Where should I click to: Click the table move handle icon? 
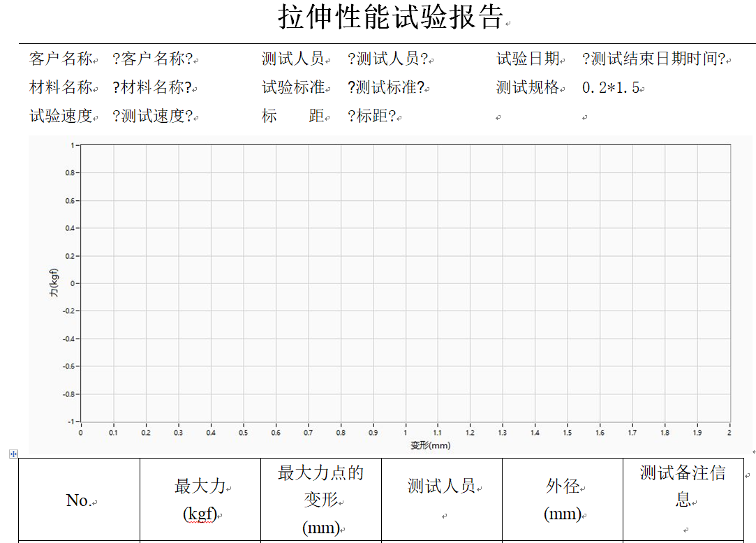click(x=13, y=454)
